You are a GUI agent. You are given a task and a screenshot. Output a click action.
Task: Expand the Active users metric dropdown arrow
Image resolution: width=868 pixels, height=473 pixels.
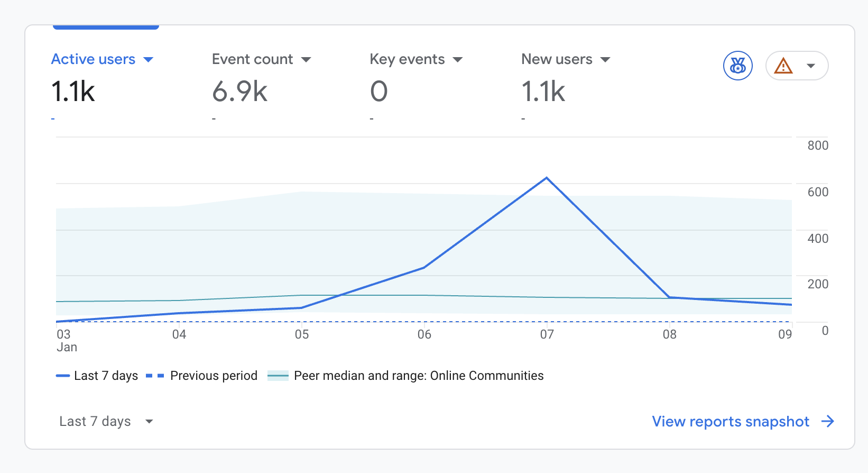149,60
